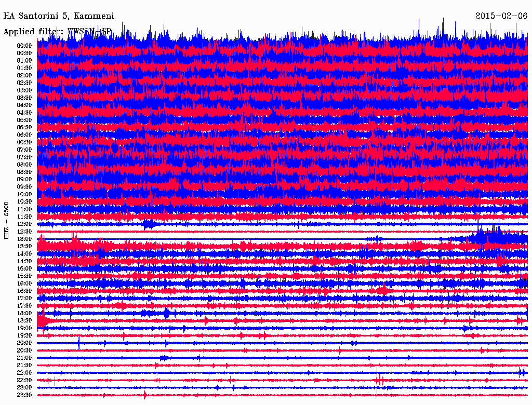Select the 01:00 time label
532x405 pixels.
(24, 61)
